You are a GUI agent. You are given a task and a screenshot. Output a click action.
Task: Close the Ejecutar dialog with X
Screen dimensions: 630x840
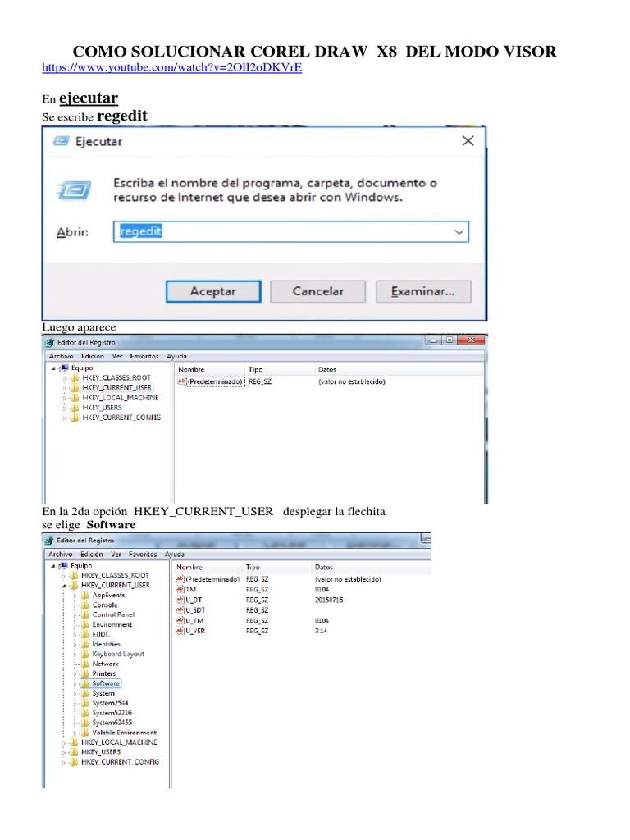click(x=468, y=141)
